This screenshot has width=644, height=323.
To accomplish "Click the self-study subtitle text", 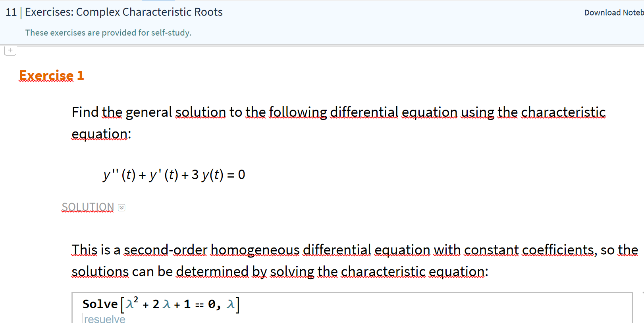I will pos(108,33).
